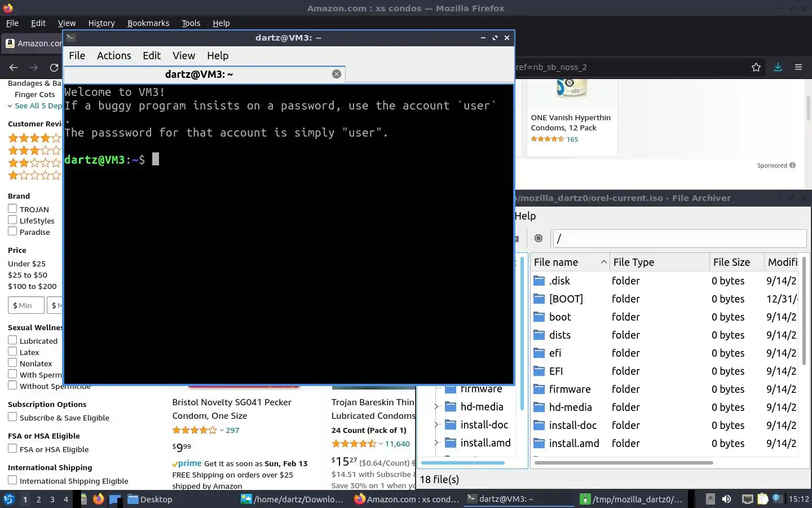The width and height of the screenshot is (812, 508).
Task: Bookmark this page with the star icon
Action: [x=756, y=67]
